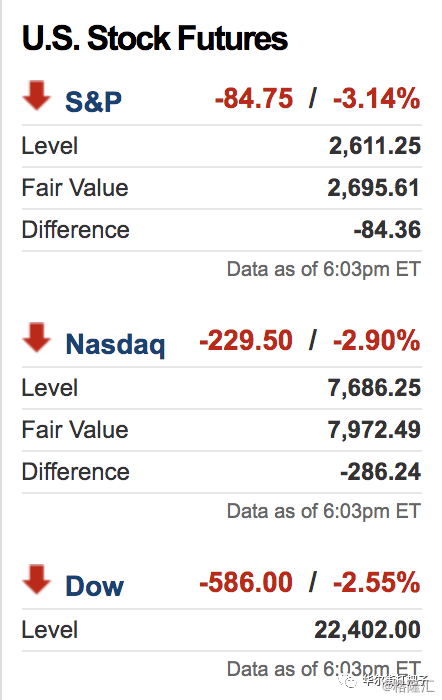Click the S&P Fair Value 2,695.61
The image size is (442, 700).
[374, 188]
